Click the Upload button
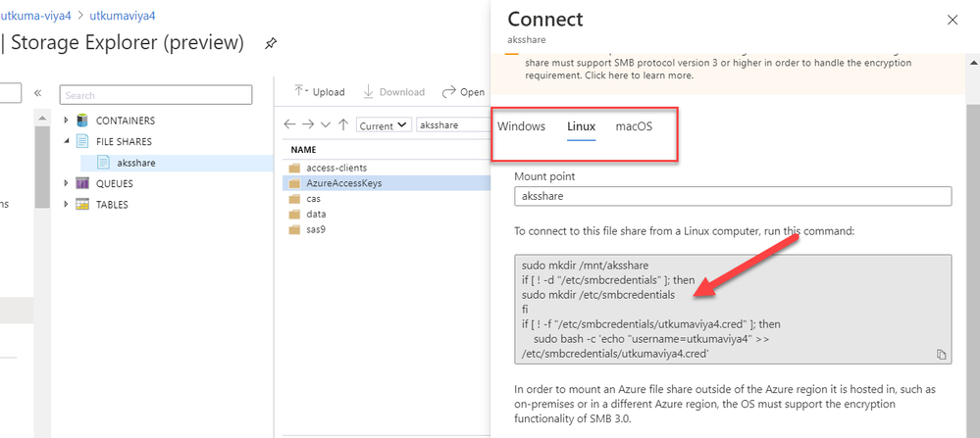The width and height of the screenshot is (980, 438). coord(320,92)
